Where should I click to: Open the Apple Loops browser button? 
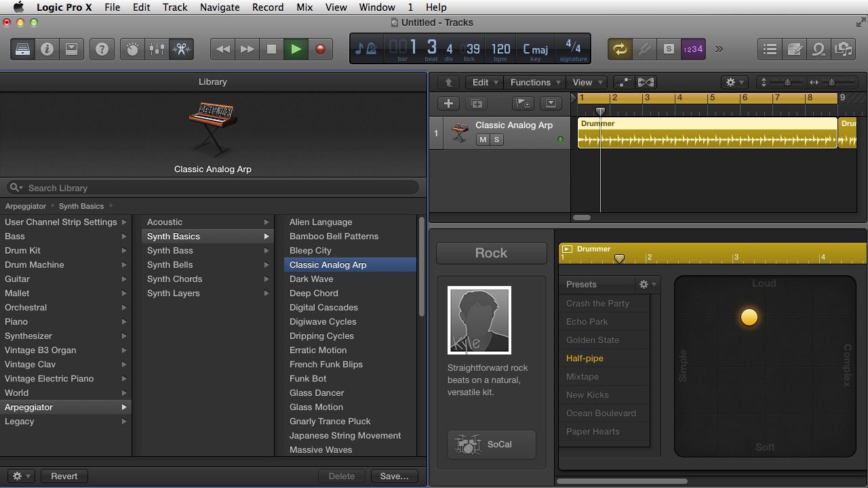(818, 49)
